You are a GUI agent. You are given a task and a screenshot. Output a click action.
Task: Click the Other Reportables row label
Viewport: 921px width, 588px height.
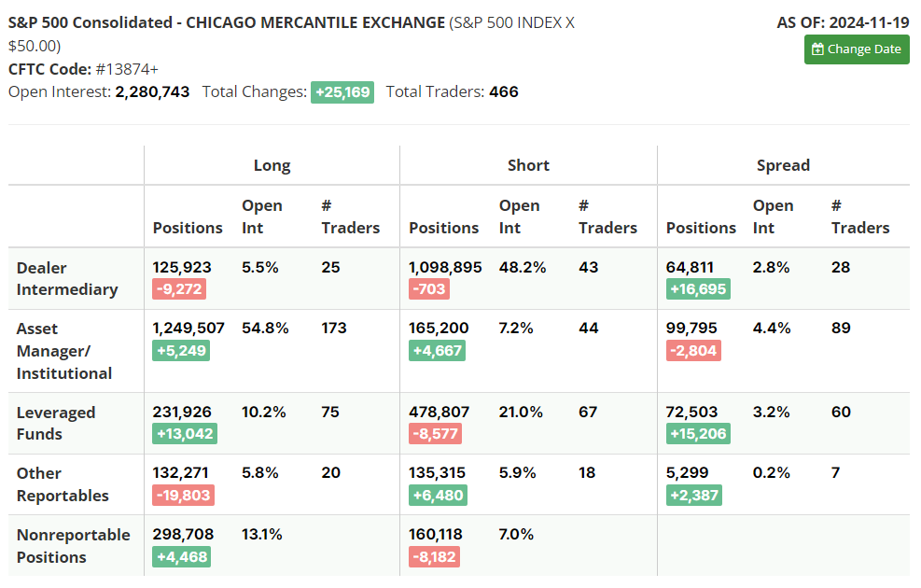tap(63, 484)
